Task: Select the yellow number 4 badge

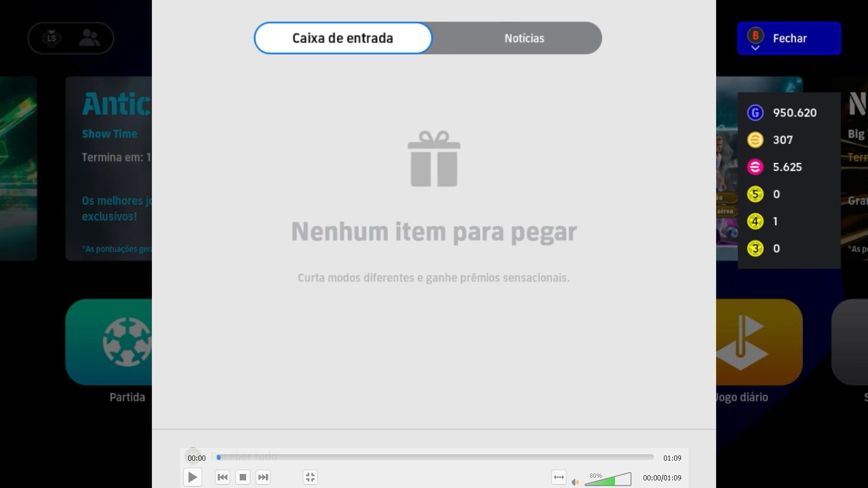Action: click(x=755, y=221)
